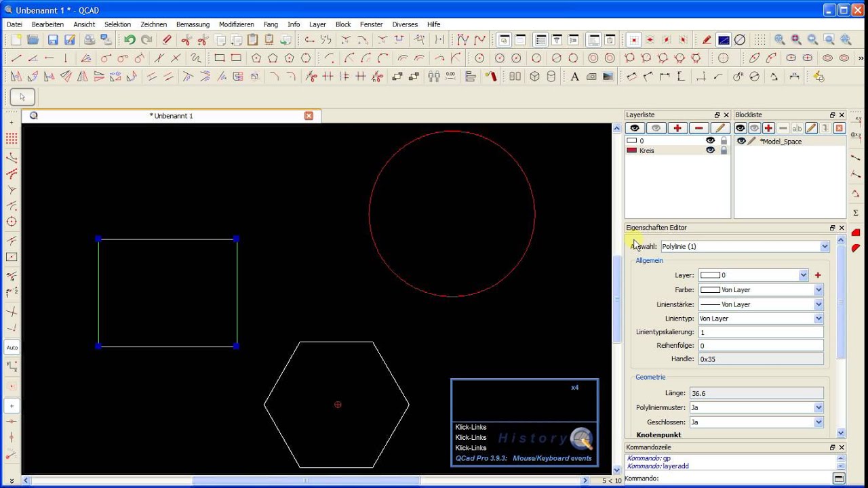Click the drawing area vertical scrollbar
Image resolution: width=868 pixels, height=488 pixels.
coord(617,298)
